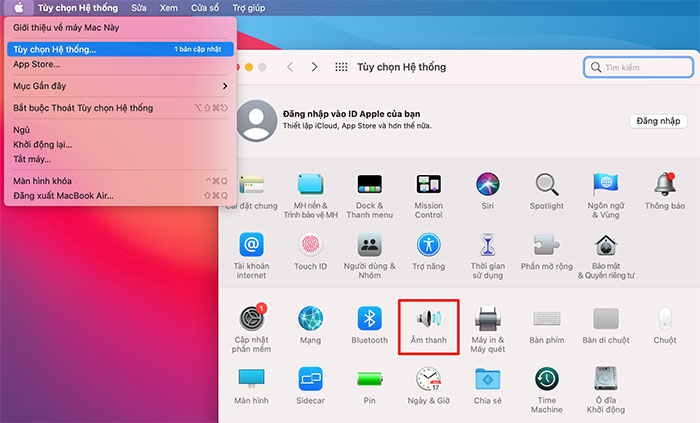
Task: Open Bàn di chuột trackpad preferences
Action: [606, 325]
